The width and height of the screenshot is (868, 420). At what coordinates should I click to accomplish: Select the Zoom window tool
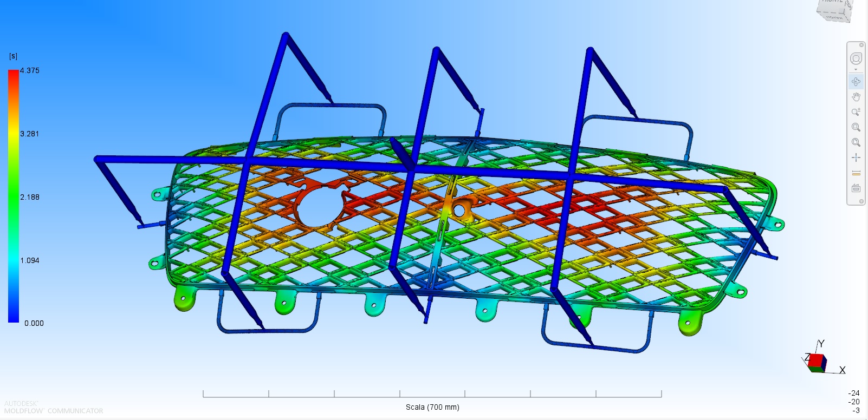856,127
